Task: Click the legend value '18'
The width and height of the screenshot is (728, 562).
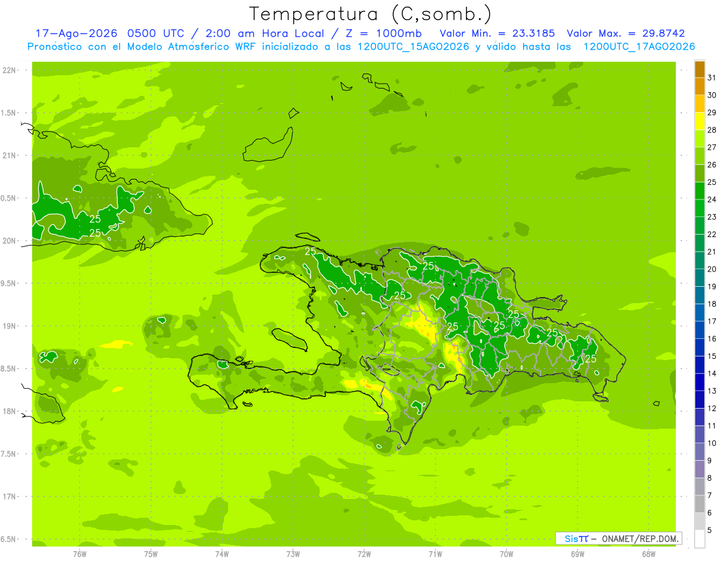Action: pos(712,304)
